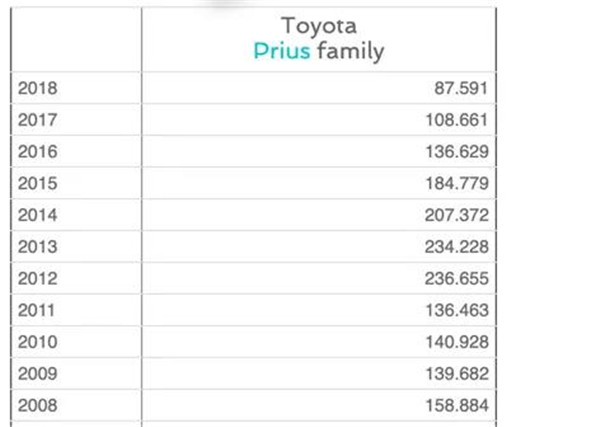Select the 139.682 sales figure
Screen dimensions: 600x427
(x=457, y=374)
